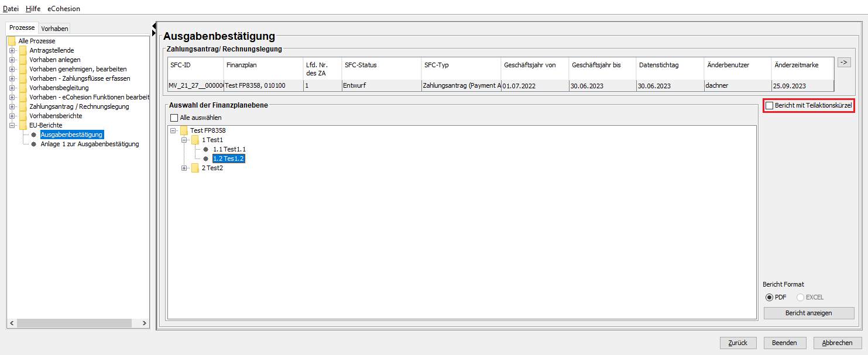Select Anlage 1 zur Ausgabenbestätigung
The image size is (868, 355).
click(90, 144)
